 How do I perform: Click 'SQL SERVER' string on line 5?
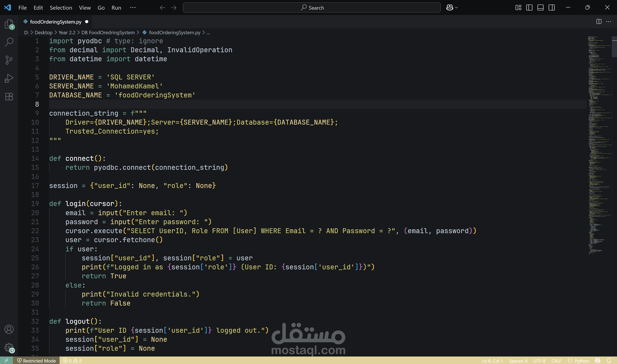tap(130, 77)
